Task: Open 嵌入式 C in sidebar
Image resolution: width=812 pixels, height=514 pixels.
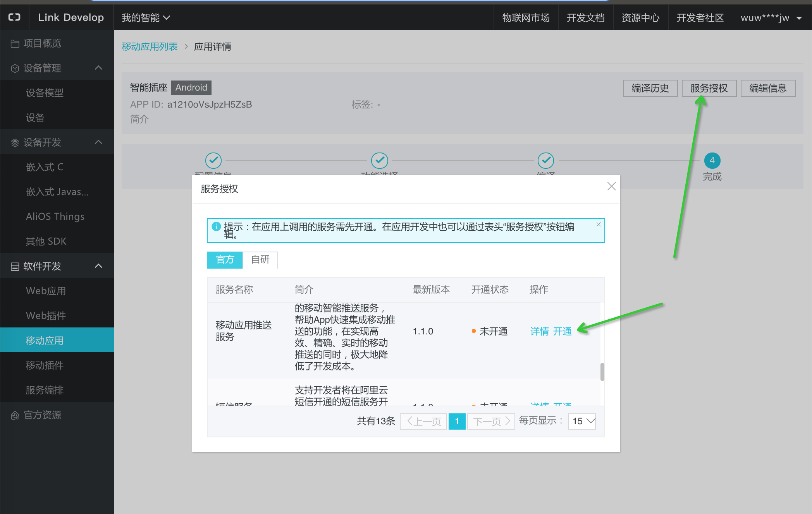Action: pyautogui.click(x=57, y=167)
